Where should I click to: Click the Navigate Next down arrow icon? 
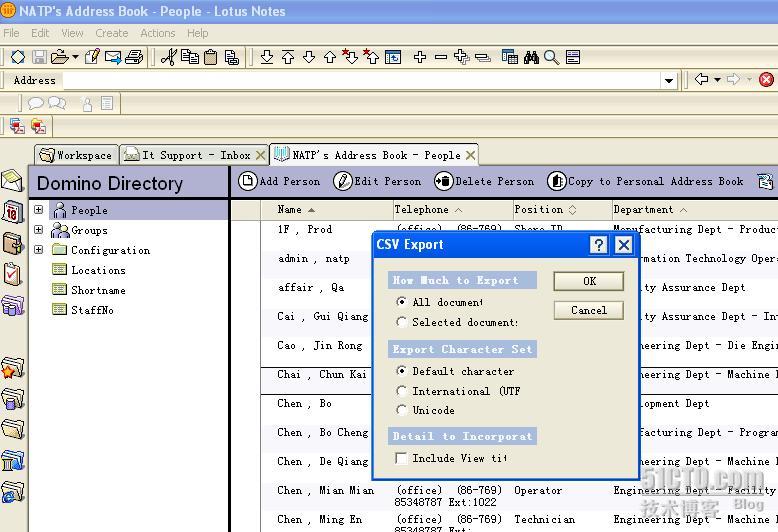(309, 57)
